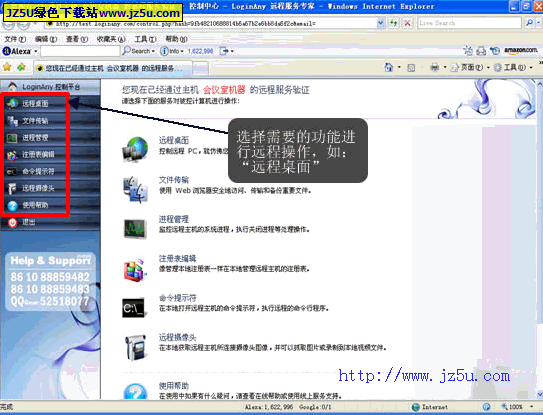Follow the 文件传输 link in main pane

pyautogui.click(x=173, y=180)
